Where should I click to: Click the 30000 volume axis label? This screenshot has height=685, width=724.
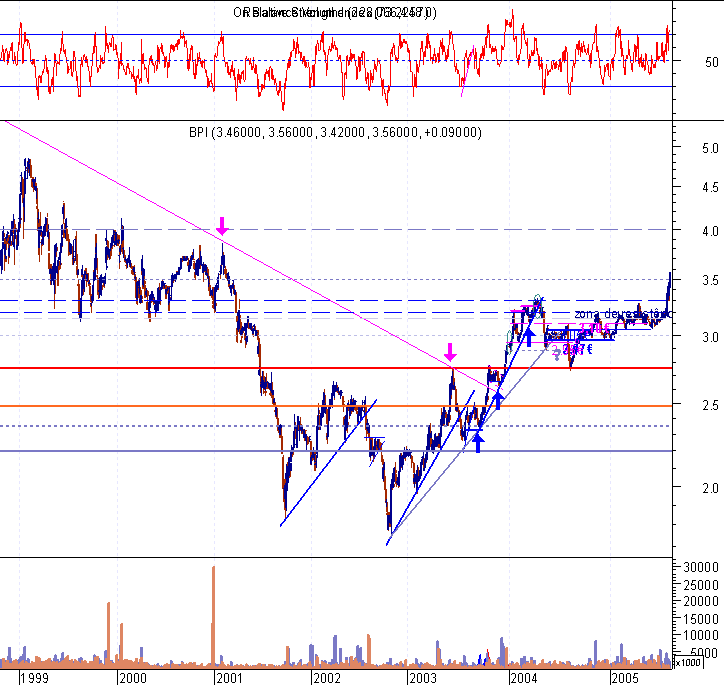[x=701, y=567]
